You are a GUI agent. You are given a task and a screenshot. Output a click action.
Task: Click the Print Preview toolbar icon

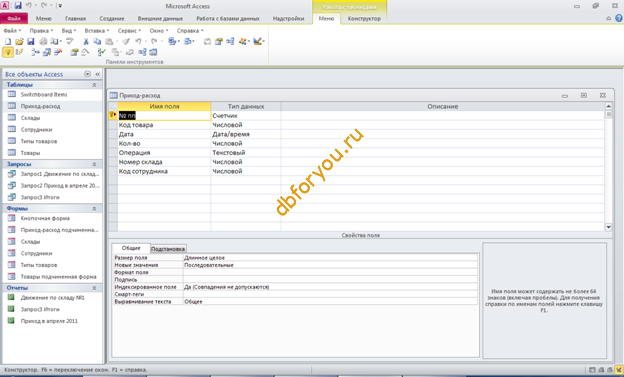[x=55, y=41]
